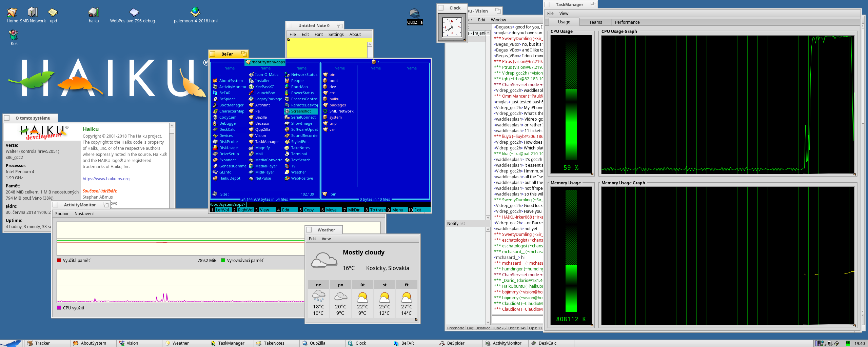Switch to the Performance tab in TaskManager
868x347 pixels.
[627, 22]
